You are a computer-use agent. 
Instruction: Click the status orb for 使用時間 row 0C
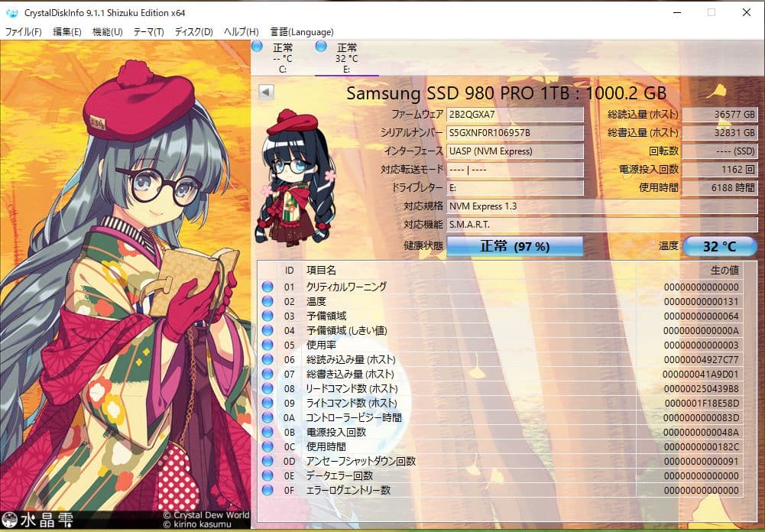267,446
